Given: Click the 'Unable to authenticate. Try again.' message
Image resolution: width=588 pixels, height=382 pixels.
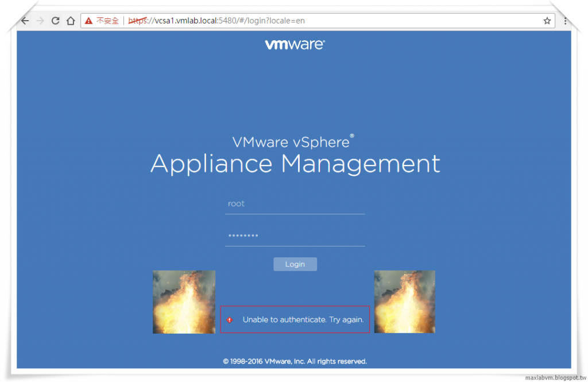Looking at the screenshot, I should point(303,320).
